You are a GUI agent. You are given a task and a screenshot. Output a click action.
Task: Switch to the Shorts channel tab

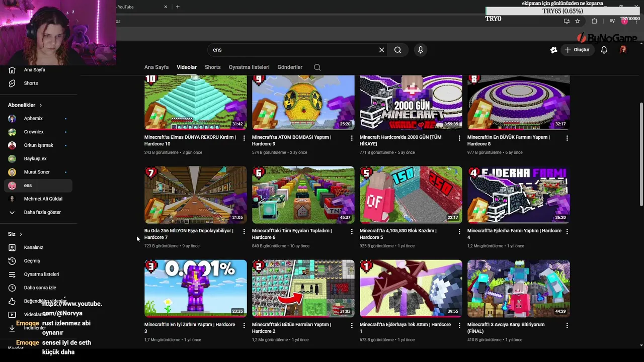(213, 67)
